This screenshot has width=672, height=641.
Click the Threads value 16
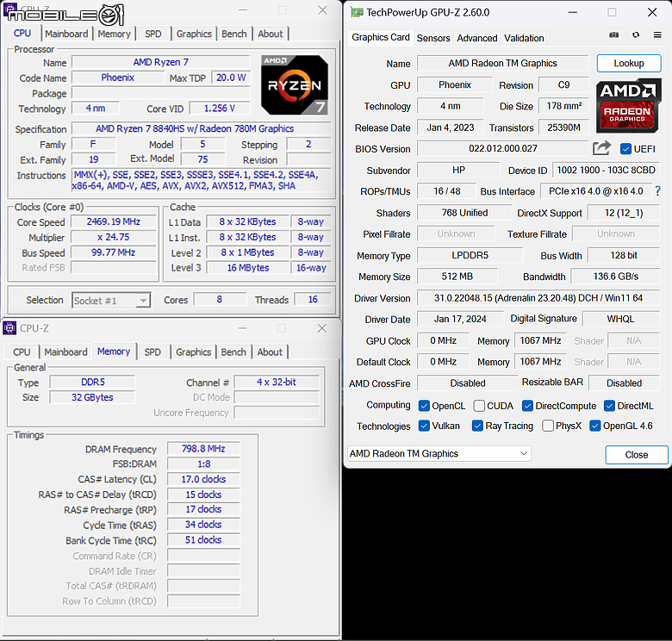click(x=313, y=300)
